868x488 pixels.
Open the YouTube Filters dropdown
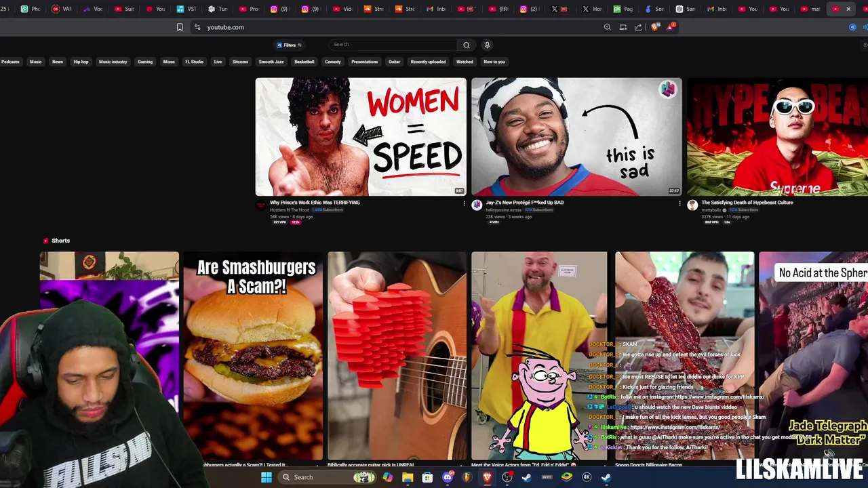[289, 45]
